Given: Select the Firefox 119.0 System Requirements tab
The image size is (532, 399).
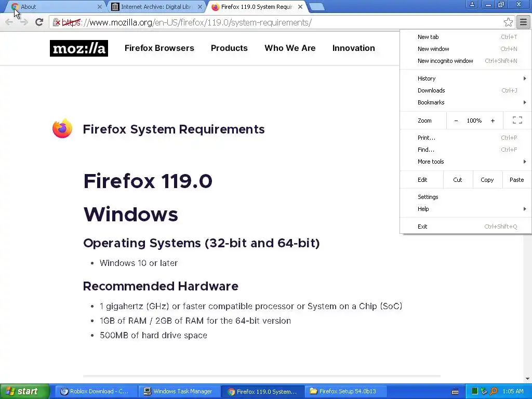Looking at the screenshot, I should click(256, 7).
